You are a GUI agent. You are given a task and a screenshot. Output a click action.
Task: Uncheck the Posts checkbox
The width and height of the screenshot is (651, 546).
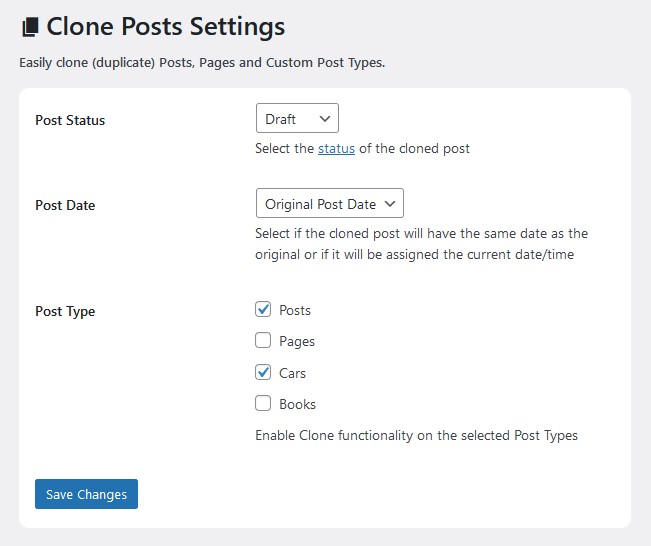[x=264, y=310]
